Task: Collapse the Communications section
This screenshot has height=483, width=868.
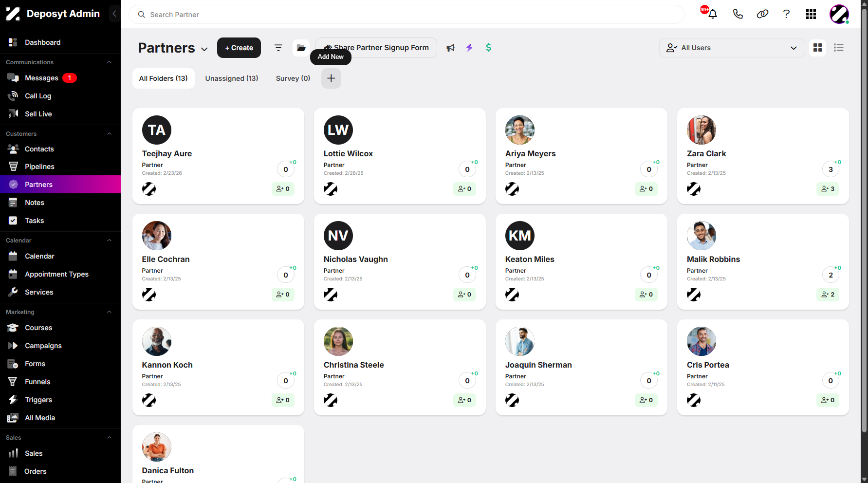Action: pos(109,62)
